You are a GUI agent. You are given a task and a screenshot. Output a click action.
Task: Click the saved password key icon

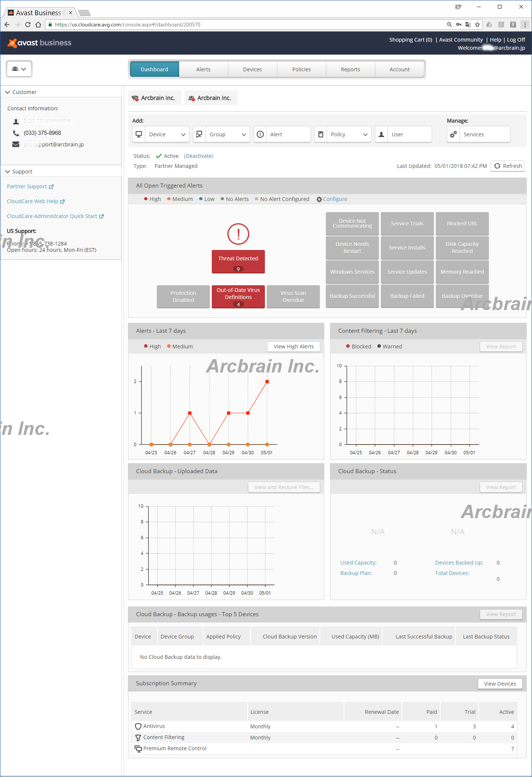click(459, 25)
